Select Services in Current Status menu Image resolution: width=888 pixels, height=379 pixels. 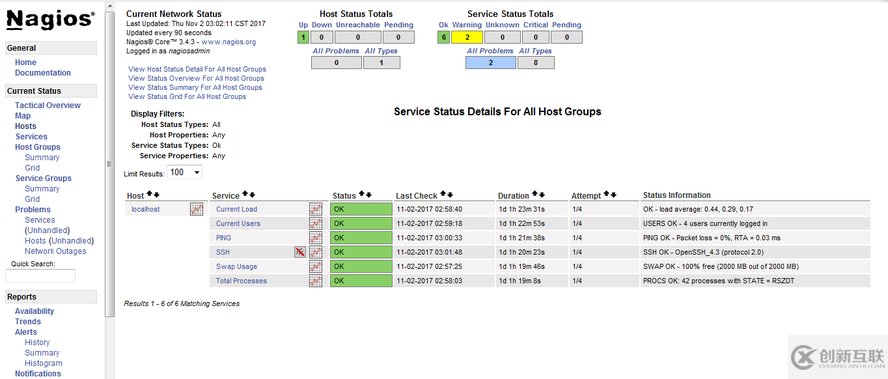[x=31, y=137]
